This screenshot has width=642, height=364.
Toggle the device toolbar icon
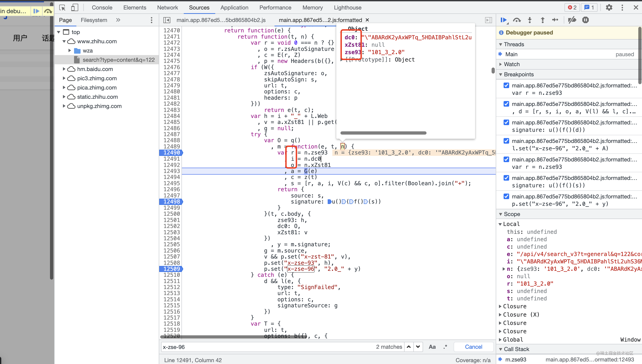75,7
